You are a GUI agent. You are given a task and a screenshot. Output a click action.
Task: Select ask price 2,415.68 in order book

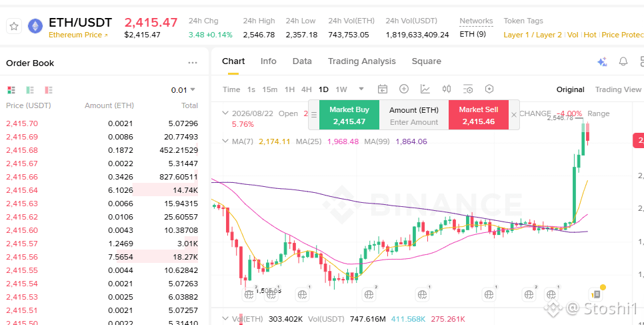[x=22, y=150]
